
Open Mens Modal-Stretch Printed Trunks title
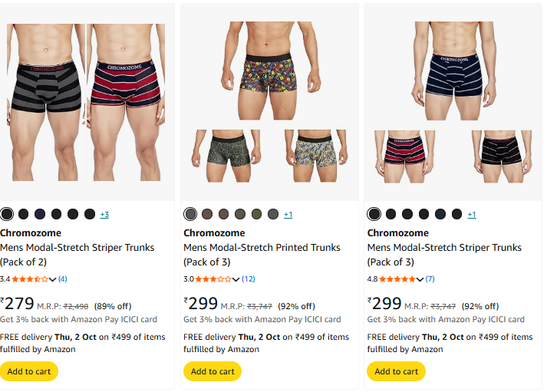262,248
